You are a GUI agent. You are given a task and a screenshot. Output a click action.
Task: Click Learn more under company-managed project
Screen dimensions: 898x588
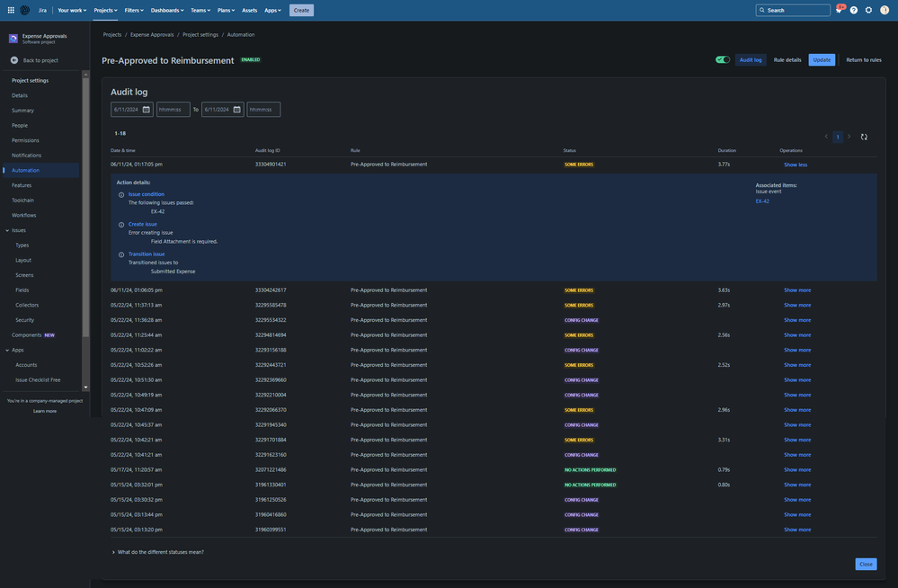tap(45, 411)
